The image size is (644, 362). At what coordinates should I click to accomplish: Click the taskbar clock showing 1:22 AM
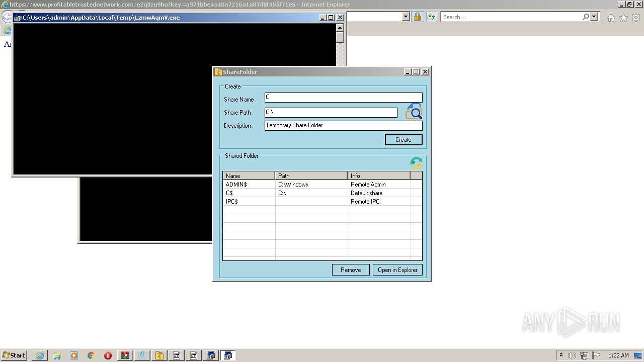click(618, 355)
